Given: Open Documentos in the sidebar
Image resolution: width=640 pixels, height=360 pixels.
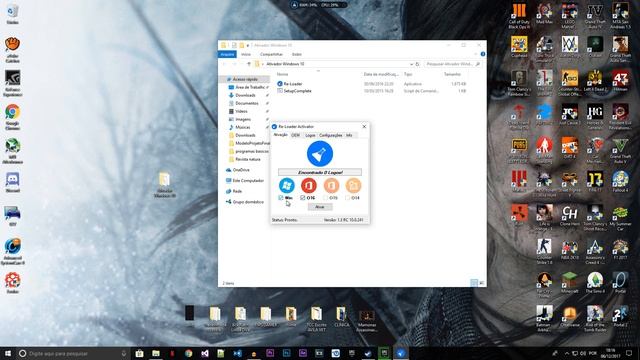Looking at the screenshot, I should point(247,103).
